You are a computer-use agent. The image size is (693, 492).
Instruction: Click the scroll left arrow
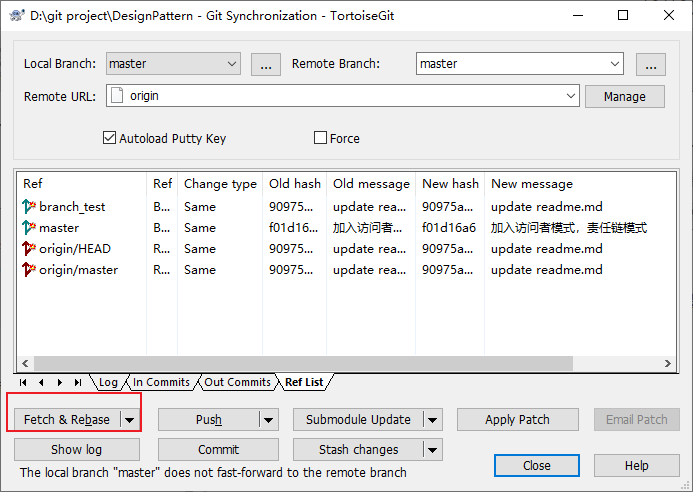pyautogui.click(x=25, y=363)
